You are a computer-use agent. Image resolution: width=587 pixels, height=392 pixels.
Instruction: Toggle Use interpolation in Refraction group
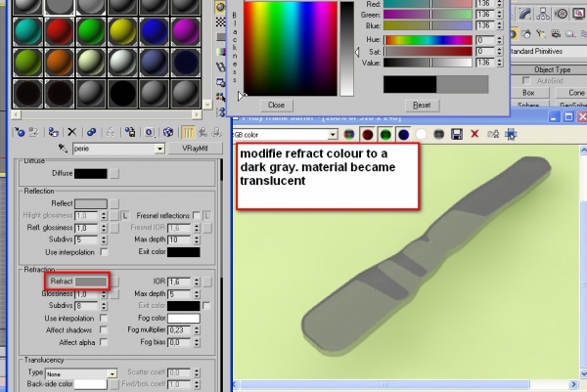point(104,318)
